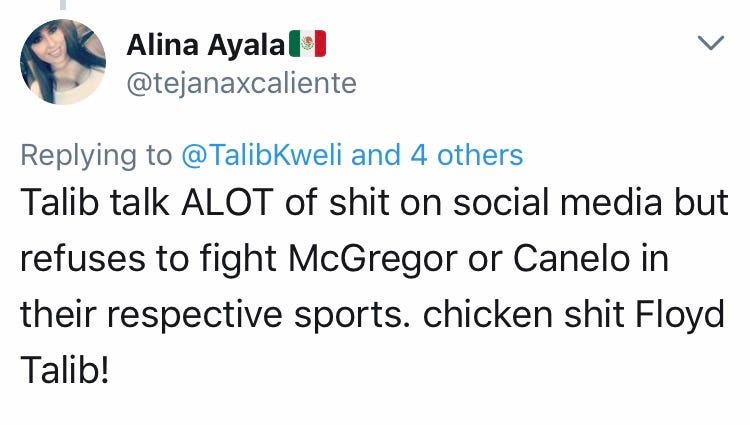Visit the @tejanaxcaliente handle
This screenshot has height=425, width=750.
(242, 83)
